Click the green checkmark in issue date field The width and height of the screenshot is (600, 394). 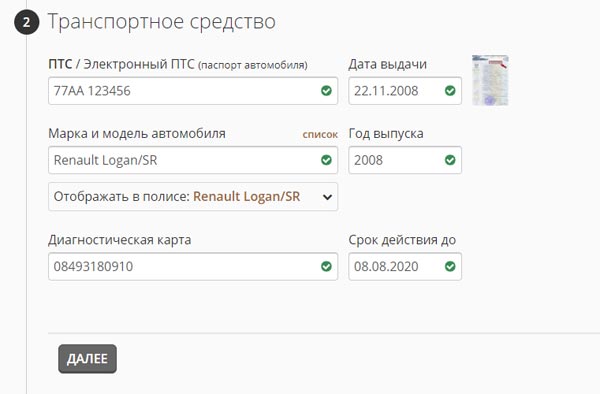pos(450,91)
